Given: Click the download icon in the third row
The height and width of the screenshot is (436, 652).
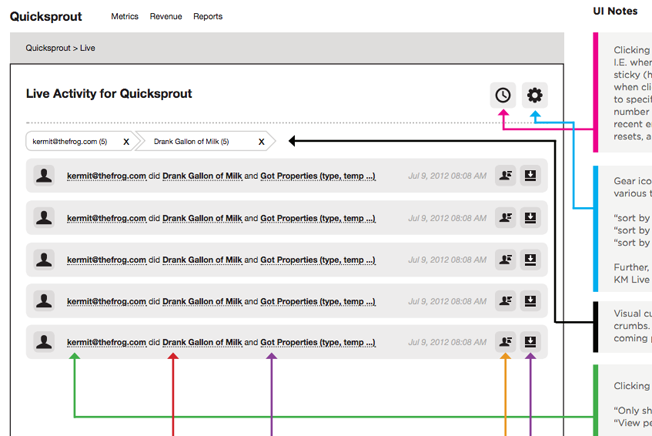Looking at the screenshot, I should (530, 260).
